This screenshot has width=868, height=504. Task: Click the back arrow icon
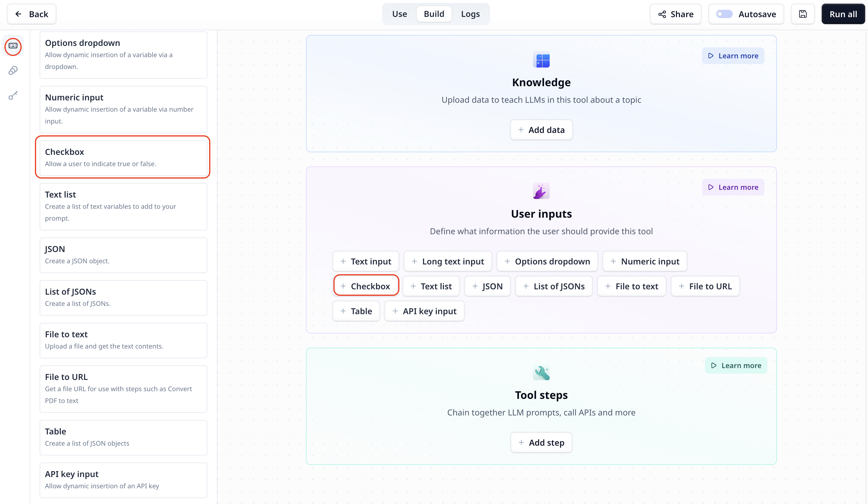(18, 14)
